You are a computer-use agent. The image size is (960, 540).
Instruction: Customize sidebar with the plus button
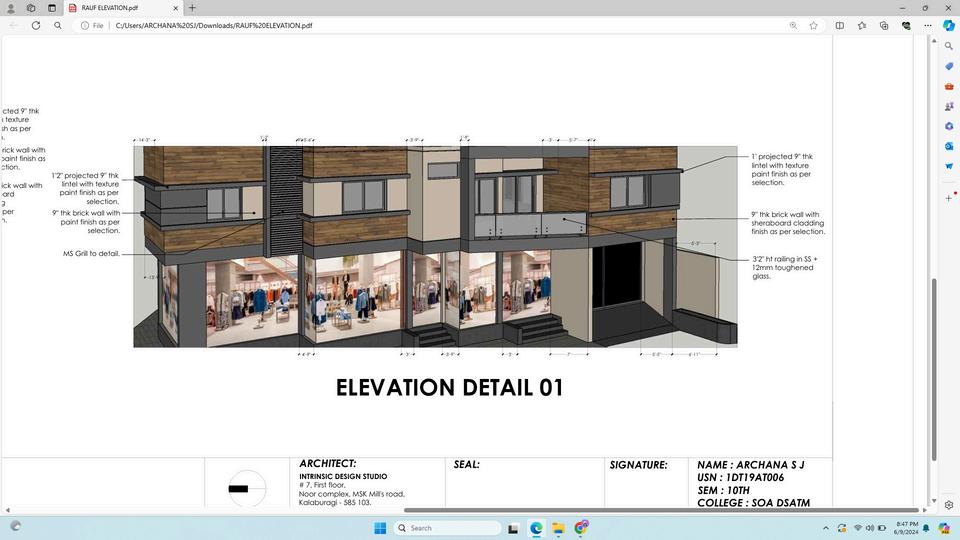949,198
